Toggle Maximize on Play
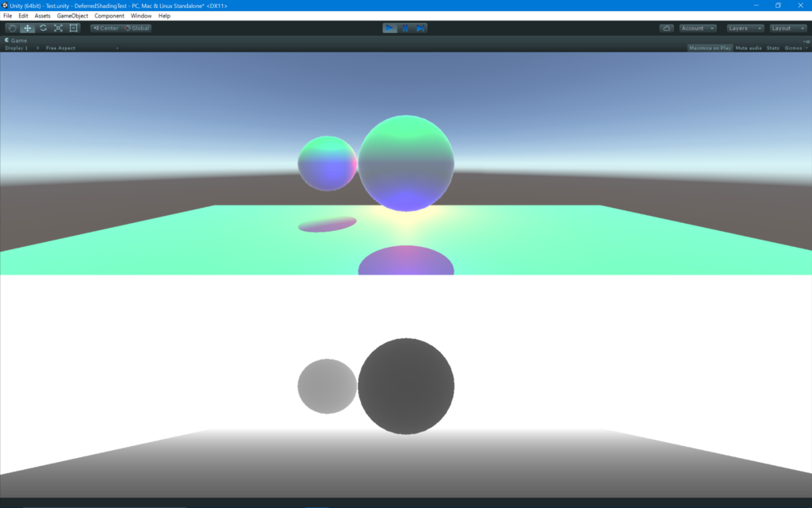The width and height of the screenshot is (812, 508). point(710,48)
